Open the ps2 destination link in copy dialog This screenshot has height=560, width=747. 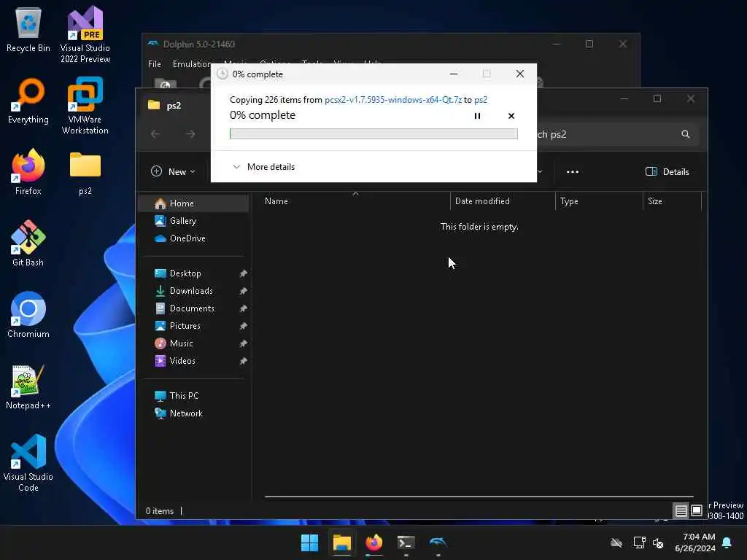(481, 99)
